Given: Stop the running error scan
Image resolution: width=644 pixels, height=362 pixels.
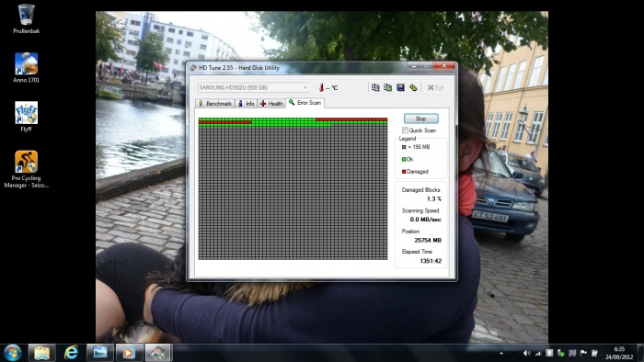Looking at the screenshot, I should tap(421, 119).
